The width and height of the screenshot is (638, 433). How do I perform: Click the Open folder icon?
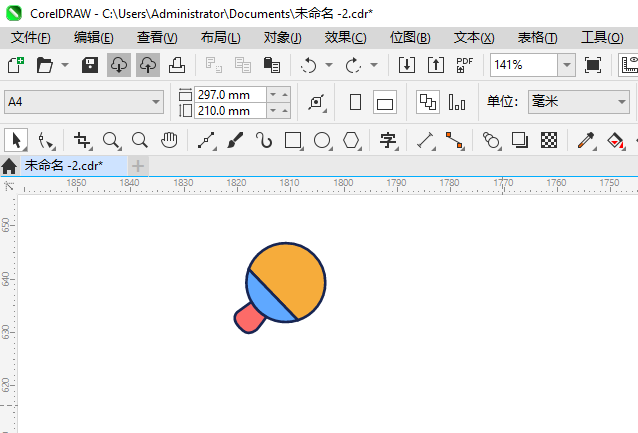point(44,65)
